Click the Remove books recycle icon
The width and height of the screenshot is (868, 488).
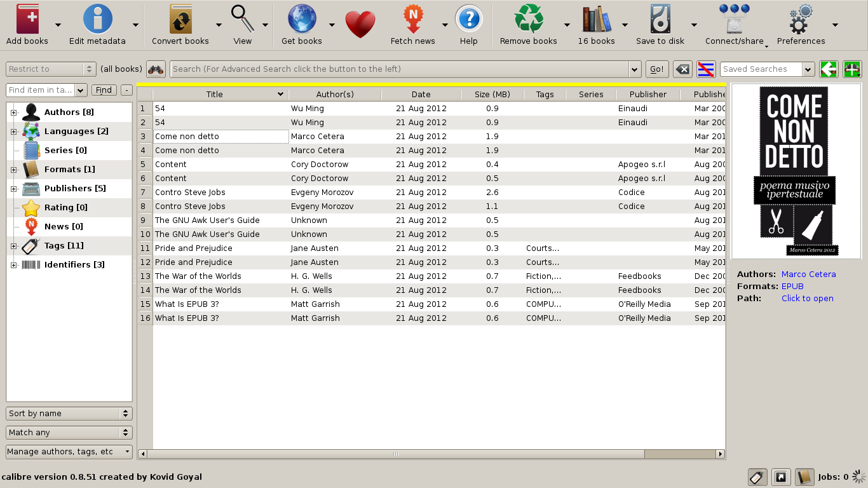coord(529,19)
